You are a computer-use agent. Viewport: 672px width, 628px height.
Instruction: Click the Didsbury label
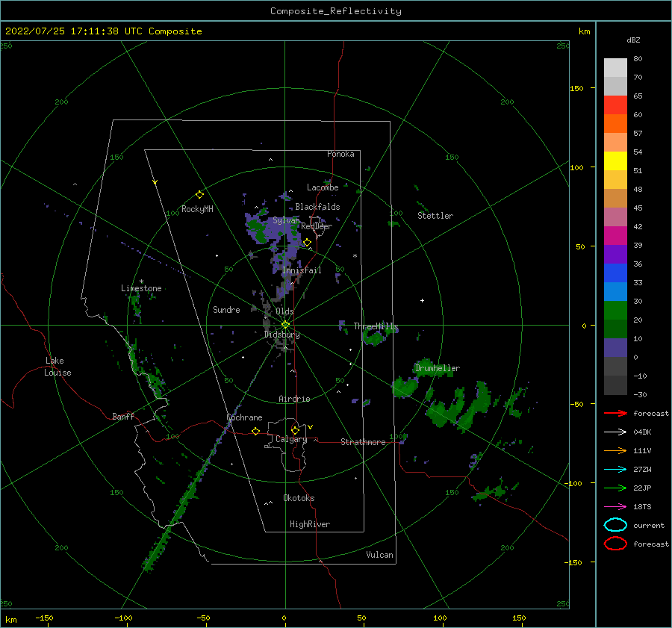pos(282,335)
